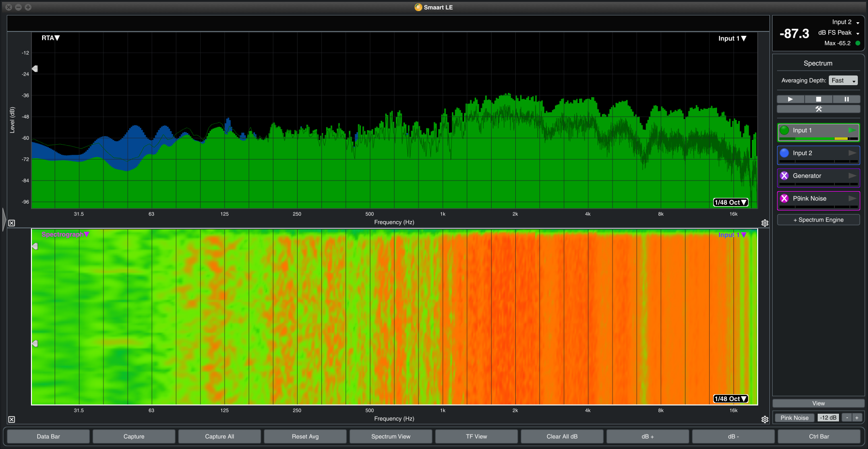
Task: Click Spectrograph lower threshold handle
Action: click(x=35, y=344)
